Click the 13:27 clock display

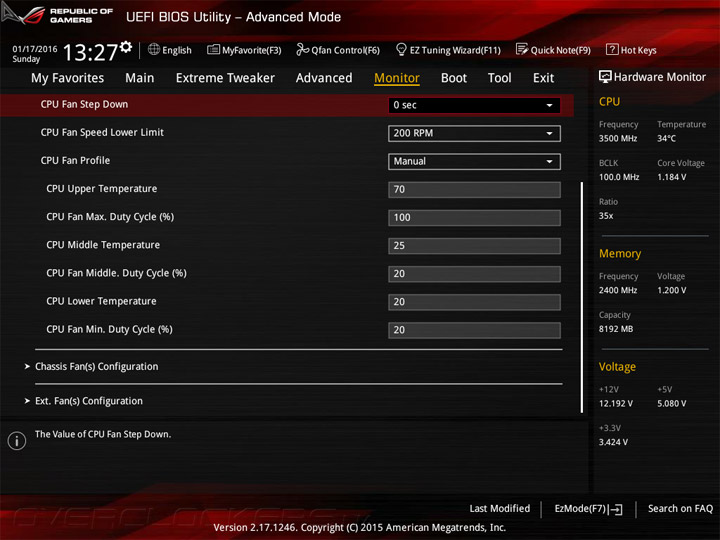pyautogui.click(x=90, y=52)
